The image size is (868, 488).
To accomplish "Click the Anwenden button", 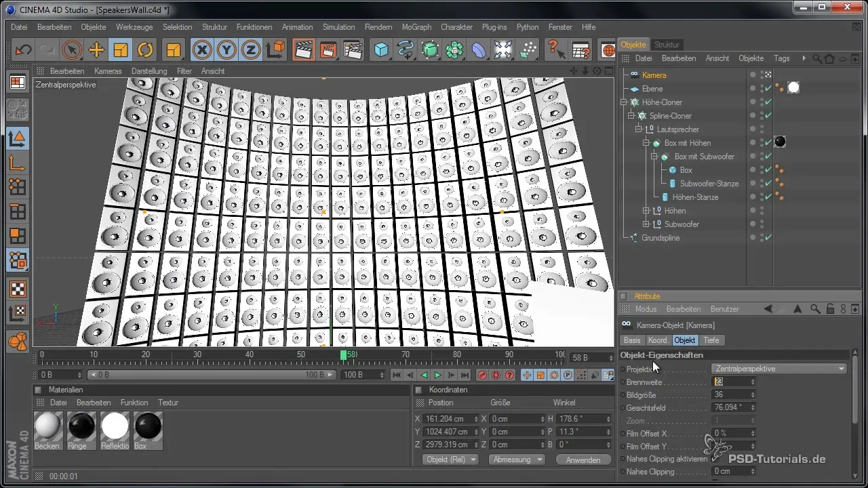I will pyautogui.click(x=583, y=460).
